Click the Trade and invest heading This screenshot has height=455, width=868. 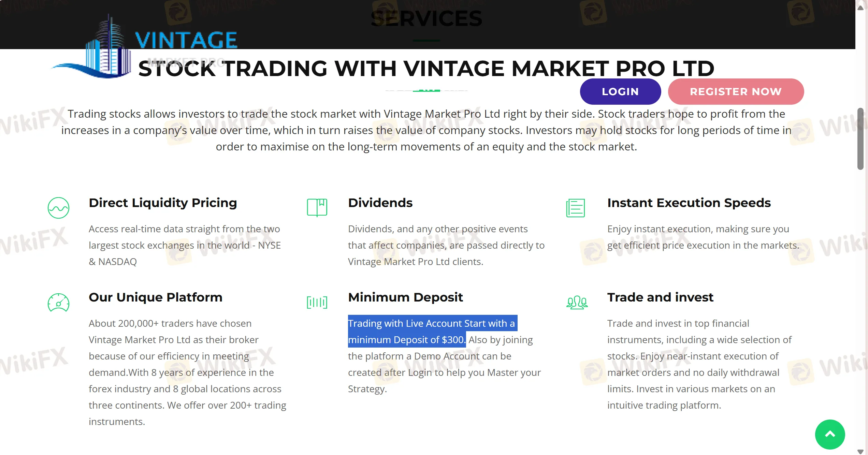[660, 297]
